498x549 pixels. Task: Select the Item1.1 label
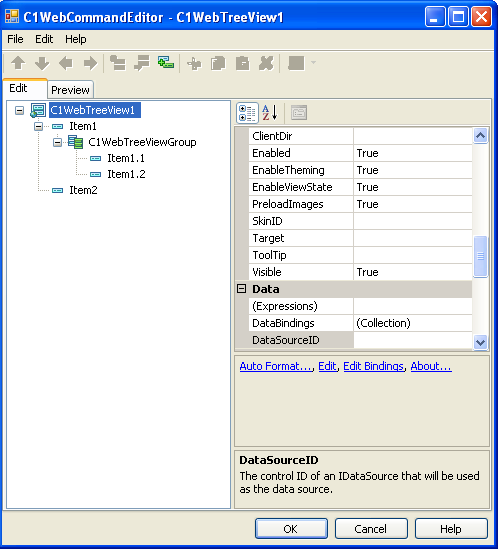point(126,158)
